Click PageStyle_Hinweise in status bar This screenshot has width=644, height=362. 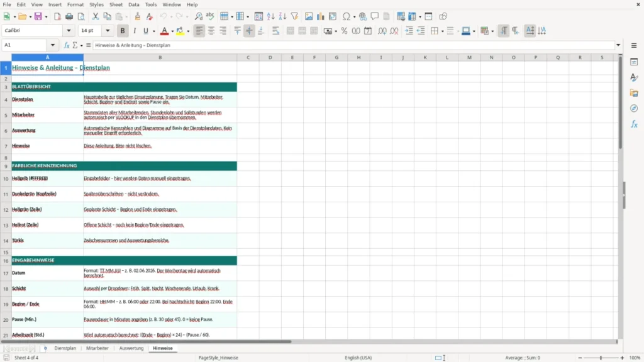click(218, 358)
